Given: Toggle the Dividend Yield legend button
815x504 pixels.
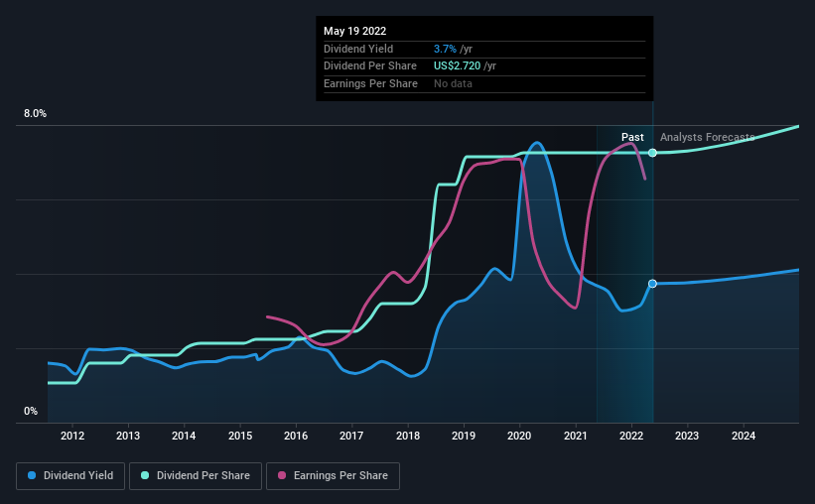Looking at the screenshot, I should pos(70,476).
